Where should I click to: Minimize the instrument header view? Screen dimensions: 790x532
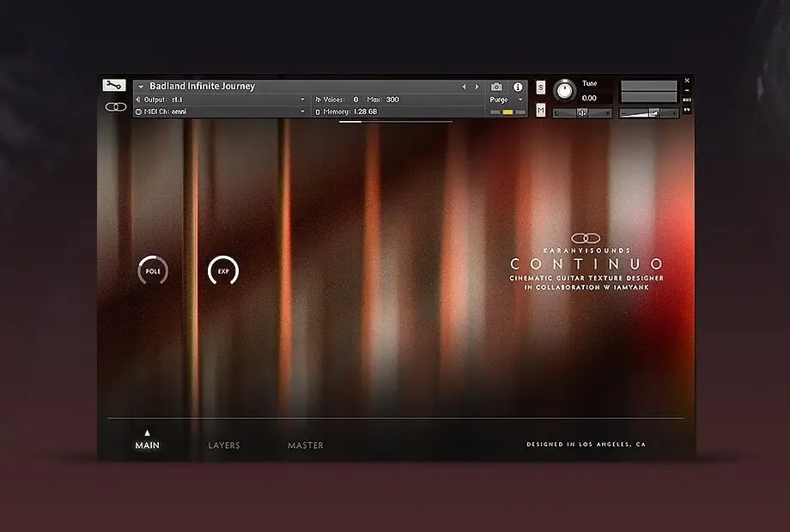[x=687, y=90]
